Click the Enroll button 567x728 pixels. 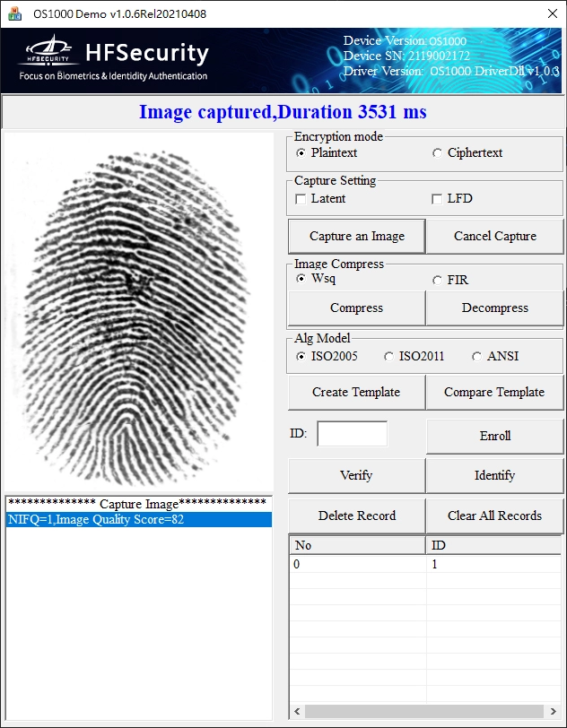point(495,436)
